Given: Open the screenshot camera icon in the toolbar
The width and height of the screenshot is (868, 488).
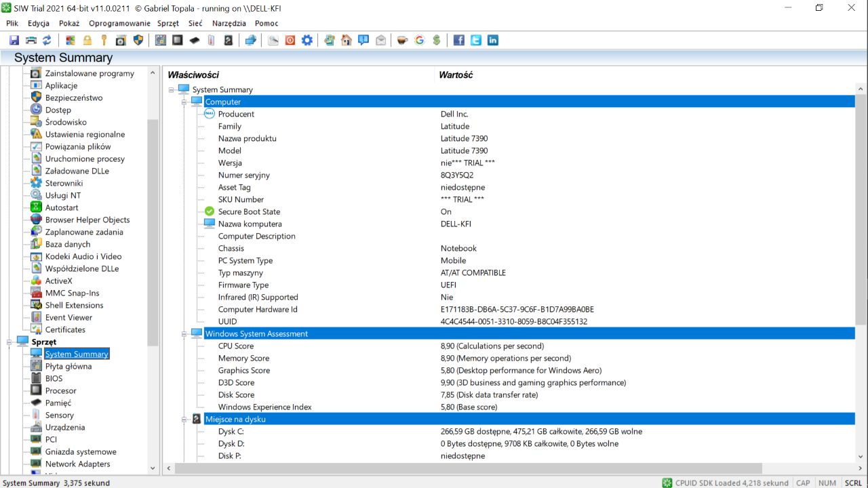Looking at the screenshot, I should (x=121, y=40).
